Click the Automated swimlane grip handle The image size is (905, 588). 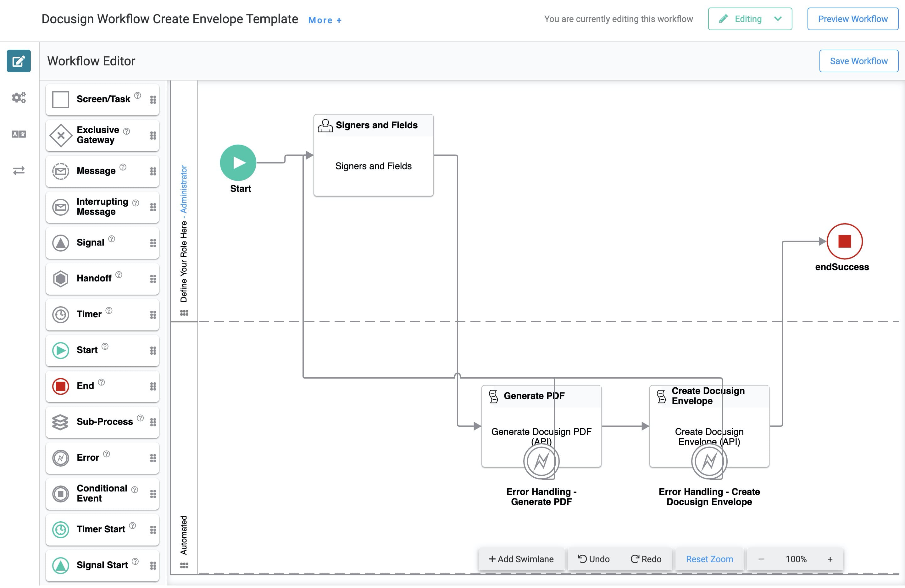pos(184,566)
